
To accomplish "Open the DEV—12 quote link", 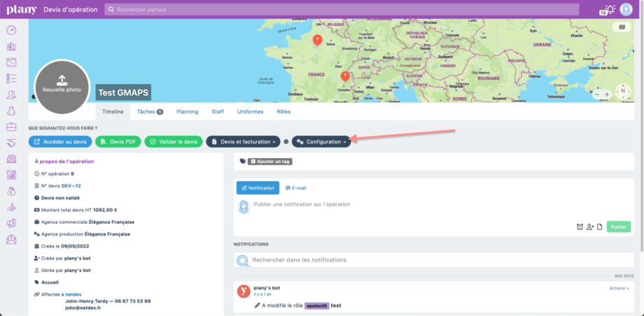I will 71,185.
